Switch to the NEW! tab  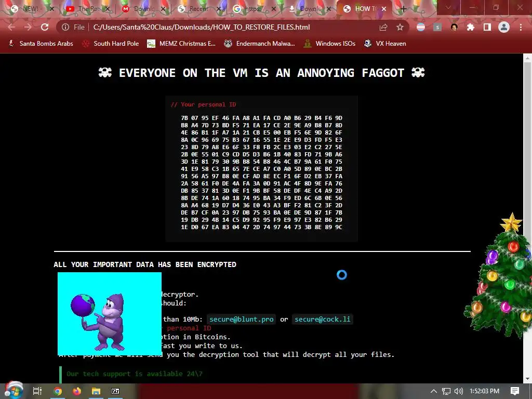tap(31, 9)
